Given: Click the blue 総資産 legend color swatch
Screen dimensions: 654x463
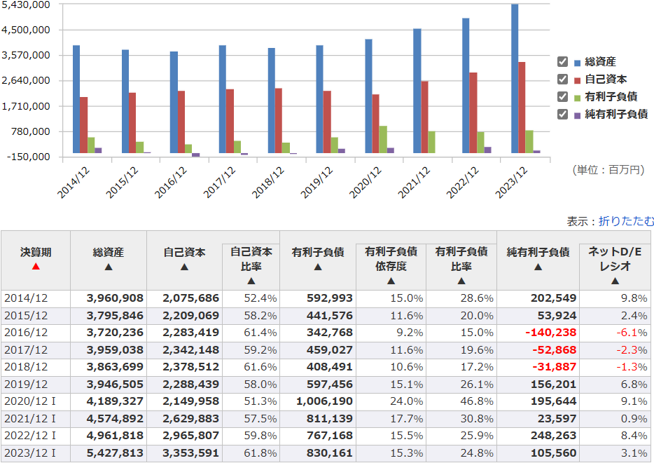Looking at the screenshot, I should [x=577, y=62].
